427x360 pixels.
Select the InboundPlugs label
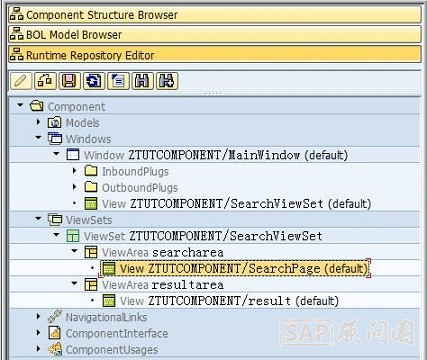(x=135, y=171)
